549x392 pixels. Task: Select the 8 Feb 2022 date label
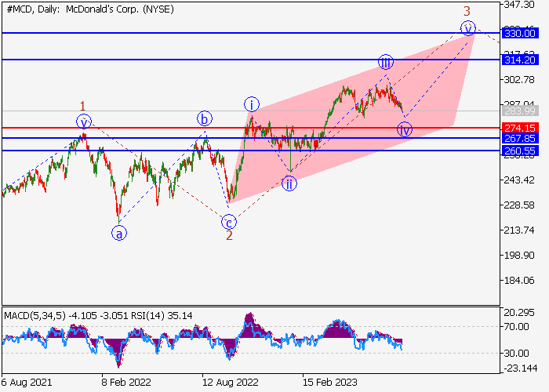[x=126, y=382]
